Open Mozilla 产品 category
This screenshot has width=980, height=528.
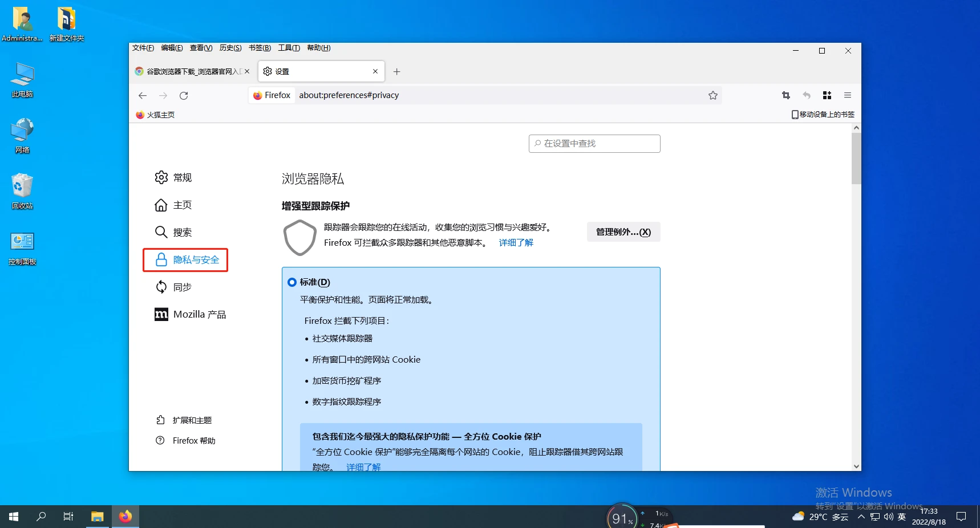click(x=191, y=314)
